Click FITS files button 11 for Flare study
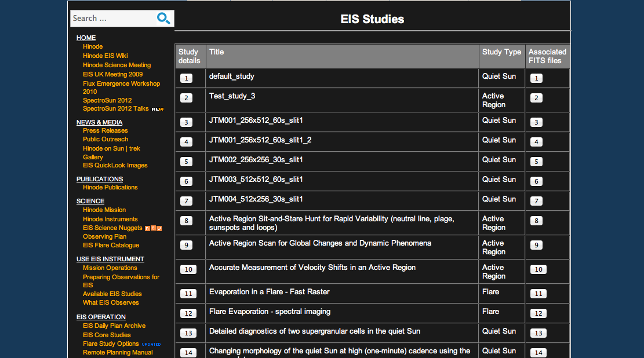 point(539,294)
